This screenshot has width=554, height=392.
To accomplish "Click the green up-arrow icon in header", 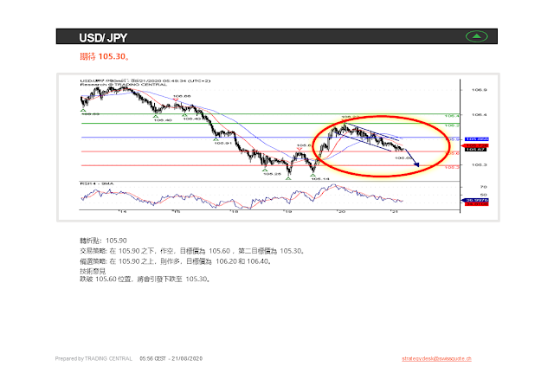I will 476,36.
